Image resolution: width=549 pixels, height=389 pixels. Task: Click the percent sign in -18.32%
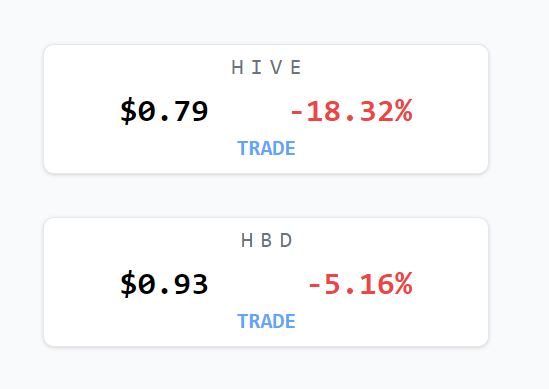pyautogui.click(x=404, y=111)
